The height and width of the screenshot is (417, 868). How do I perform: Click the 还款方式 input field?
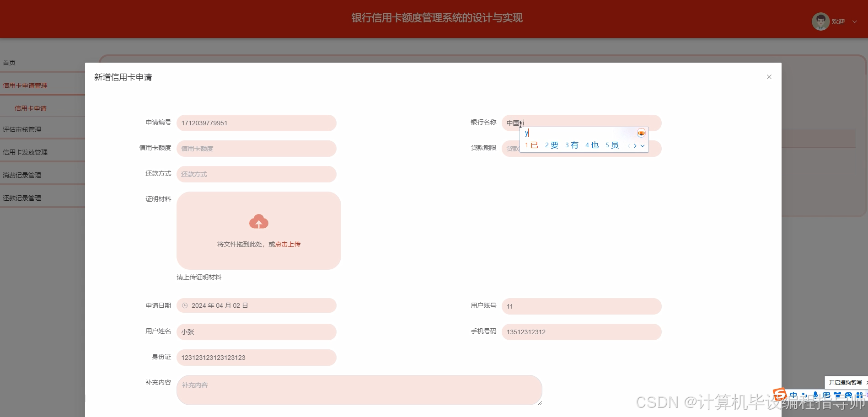tap(257, 174)
